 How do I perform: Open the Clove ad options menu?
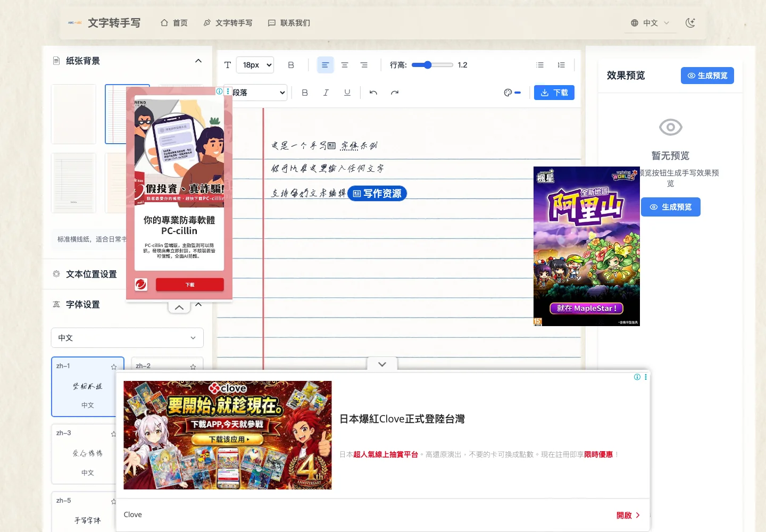click(x=646, y=377)
